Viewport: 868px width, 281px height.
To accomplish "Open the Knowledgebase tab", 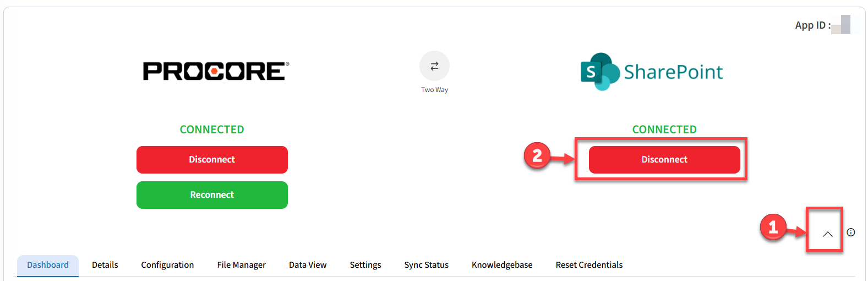I will coord(502,265).
